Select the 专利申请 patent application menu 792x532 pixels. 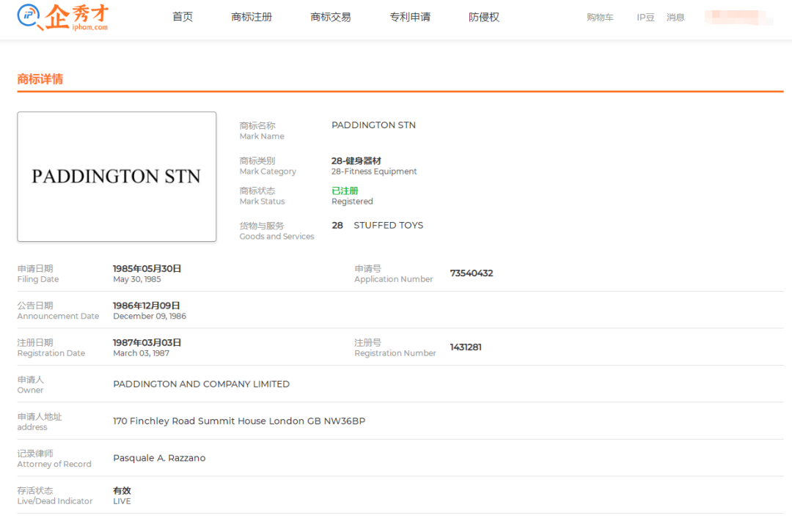click(410, 17)
